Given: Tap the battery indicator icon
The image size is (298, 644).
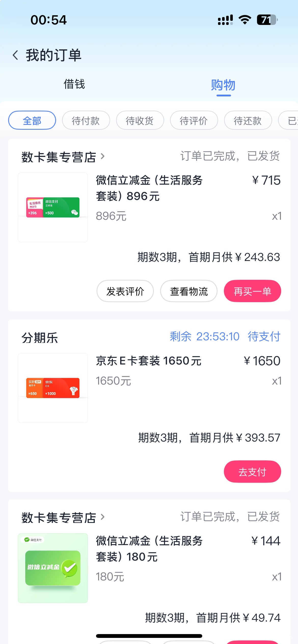Looking at the screenshot, I should point(267,20).
